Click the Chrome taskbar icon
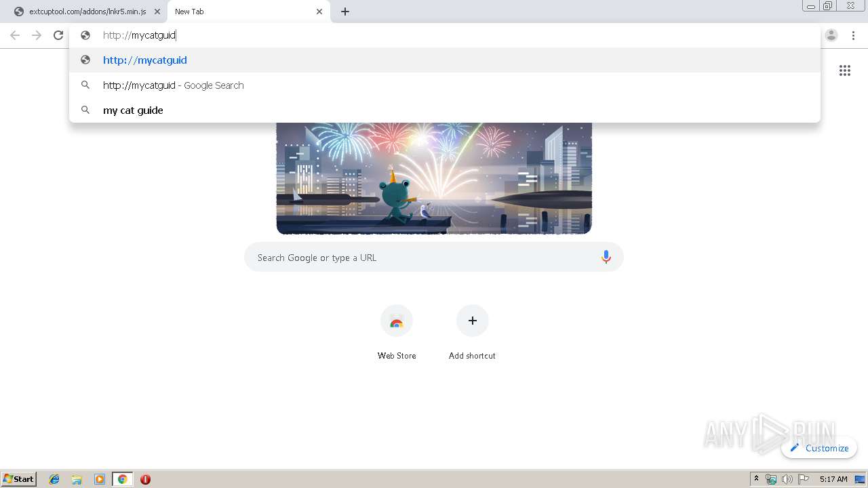 click(123, 479)
